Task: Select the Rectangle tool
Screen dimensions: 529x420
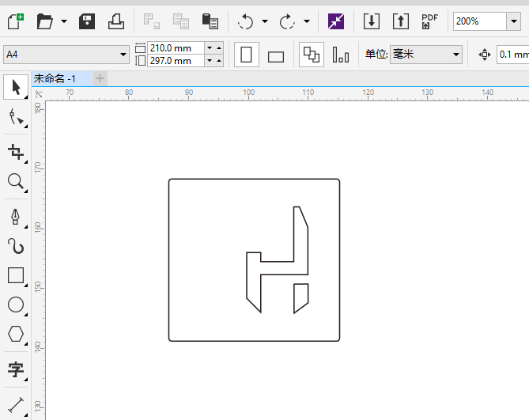Action: [16, 275]
